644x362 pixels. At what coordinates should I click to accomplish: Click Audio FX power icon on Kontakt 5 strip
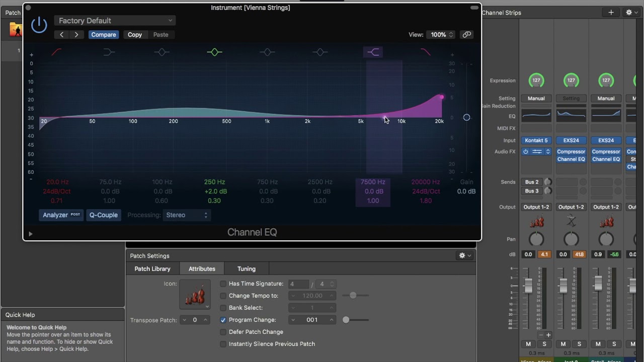pos(526,152)
